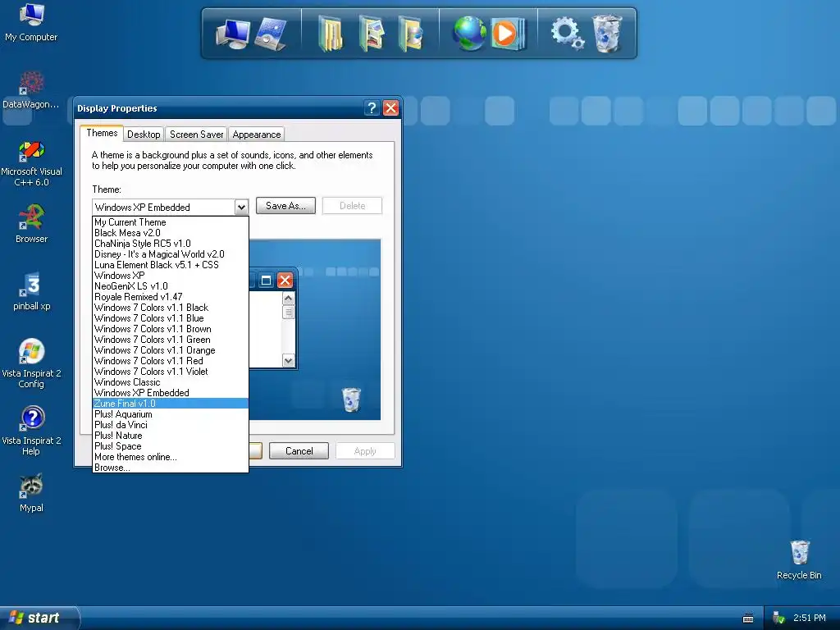Switch to the Themes tab
This screenshot has width=840, height=630.
coord(102,133)
